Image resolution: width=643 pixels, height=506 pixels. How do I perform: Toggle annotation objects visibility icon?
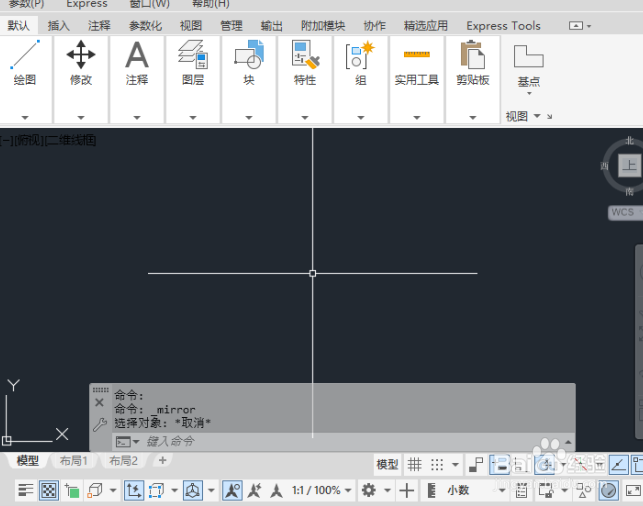tap(232, 490)
